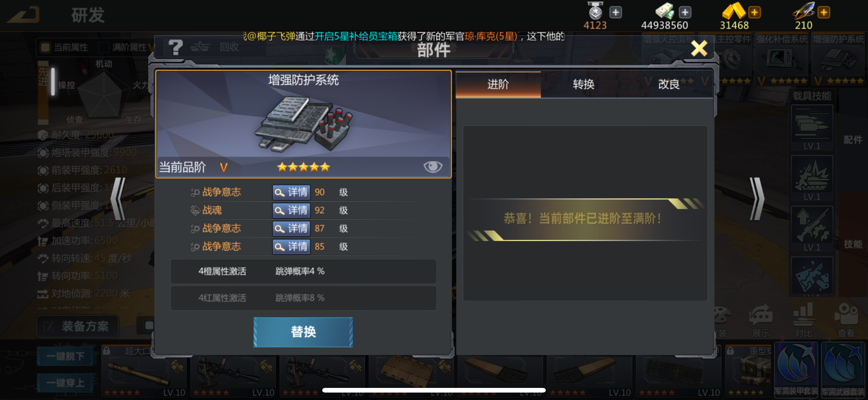Go back using the top-left arrow icon
The image size is (868, 400).
pos(23,15)
